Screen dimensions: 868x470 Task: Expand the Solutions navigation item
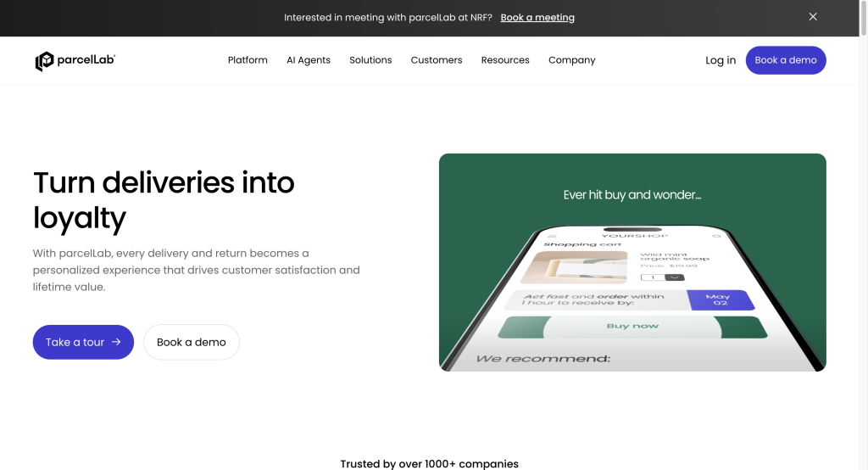coord(370,60)
